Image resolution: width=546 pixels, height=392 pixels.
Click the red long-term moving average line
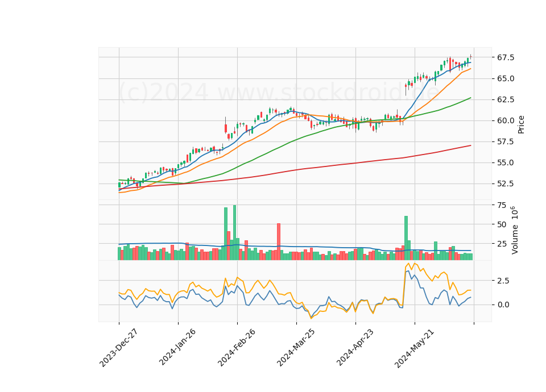[296, 170]
